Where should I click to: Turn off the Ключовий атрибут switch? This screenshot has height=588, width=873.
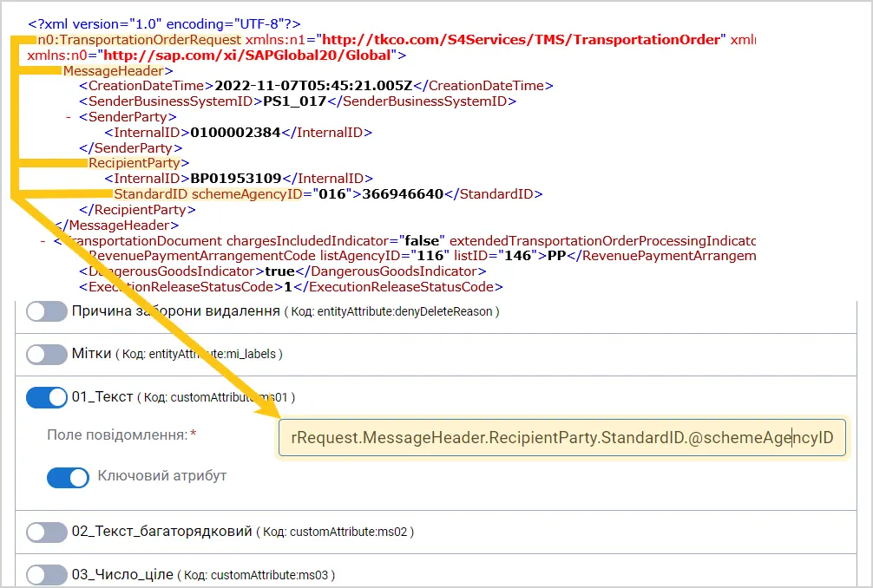click(x=68, y=477)
